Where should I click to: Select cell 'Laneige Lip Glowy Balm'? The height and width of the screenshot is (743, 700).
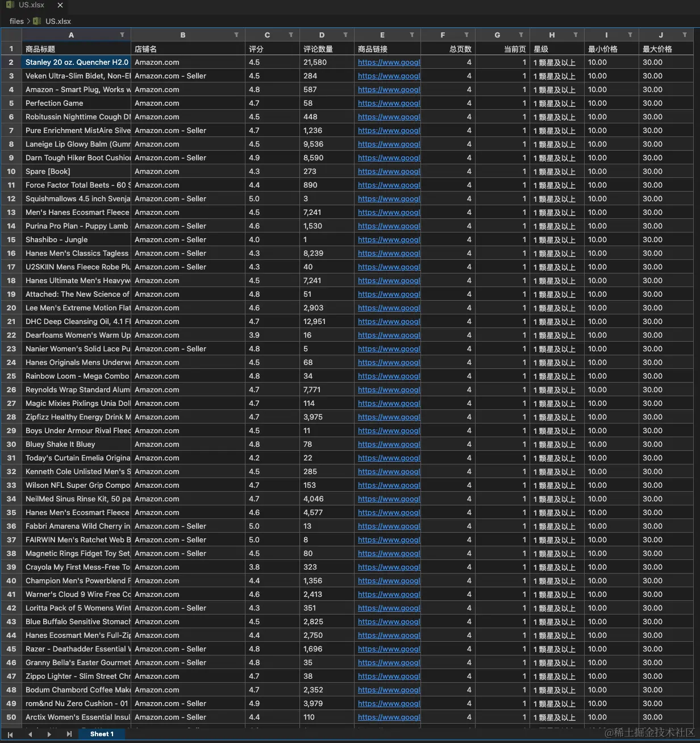coord(77,144)
